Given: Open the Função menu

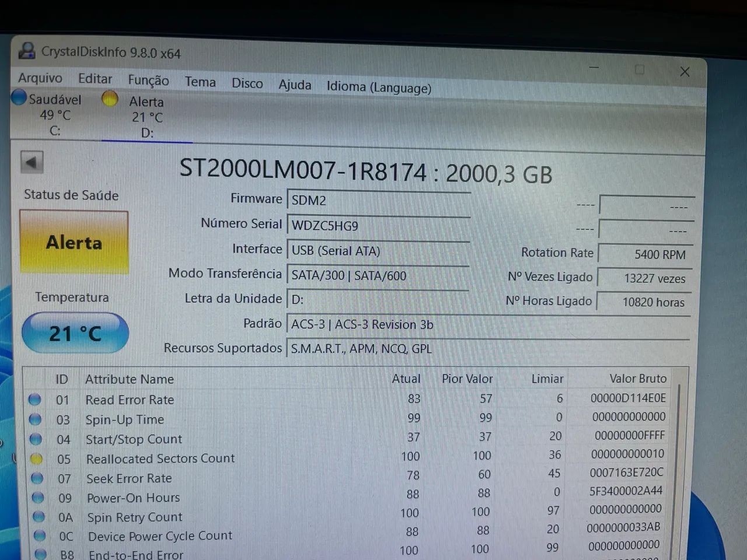Looking at the screenshot, I should pos(148,80).
